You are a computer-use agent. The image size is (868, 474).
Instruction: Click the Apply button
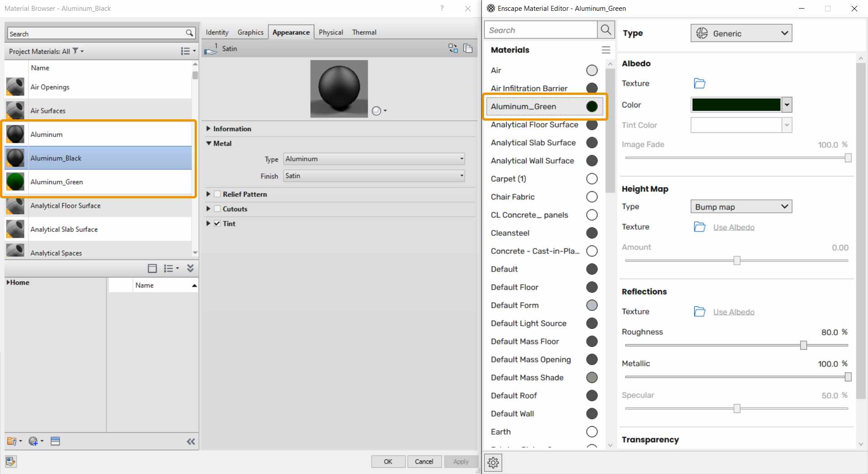(x=461, y=461)
